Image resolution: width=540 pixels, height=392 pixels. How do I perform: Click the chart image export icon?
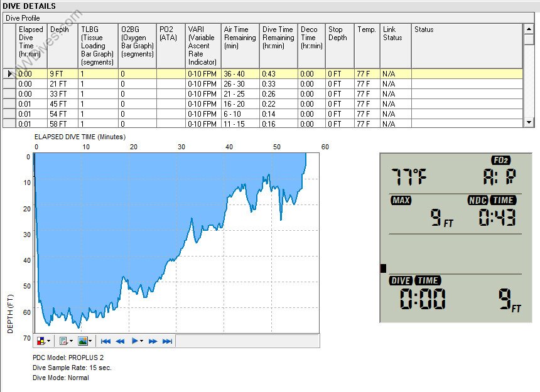tap(82, 341)
